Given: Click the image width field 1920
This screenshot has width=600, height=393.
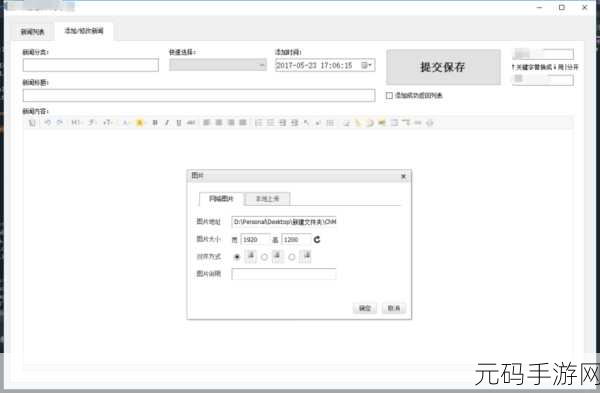Looking at the screenshot, I should pyautogui.click(x=255, y=240).
